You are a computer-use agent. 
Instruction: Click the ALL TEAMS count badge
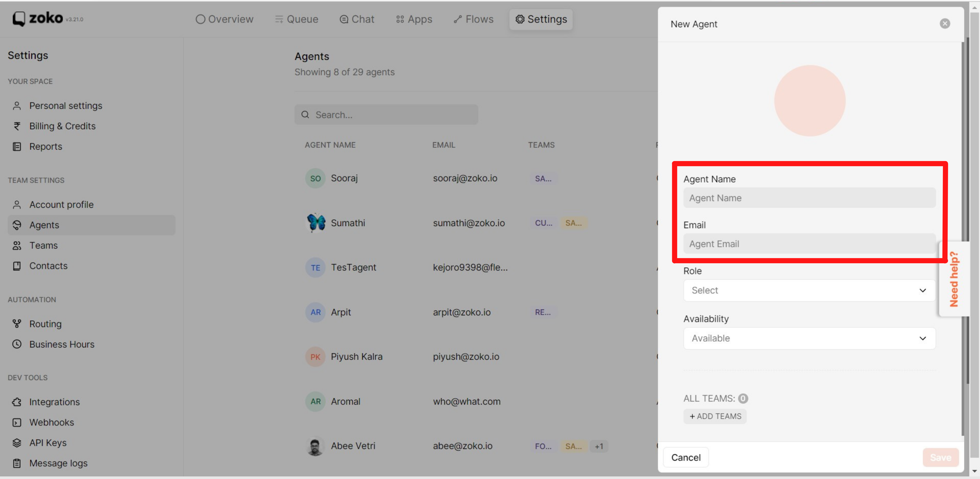pos(743,398)
